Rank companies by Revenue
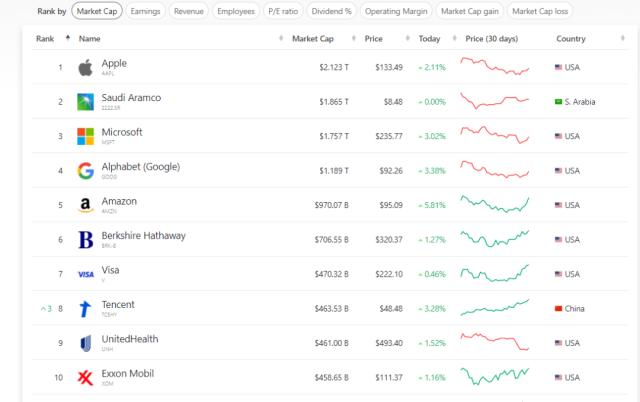The width and height of the screenshot is (640, 402). (189, 11)
